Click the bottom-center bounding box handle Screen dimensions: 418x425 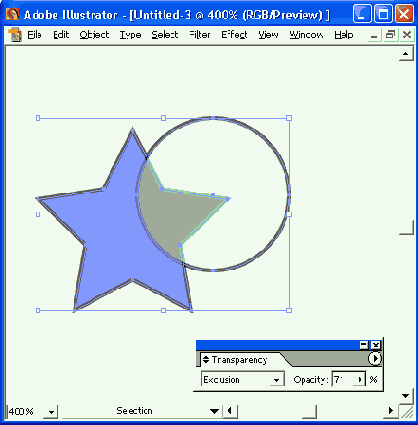pos(163,310)
